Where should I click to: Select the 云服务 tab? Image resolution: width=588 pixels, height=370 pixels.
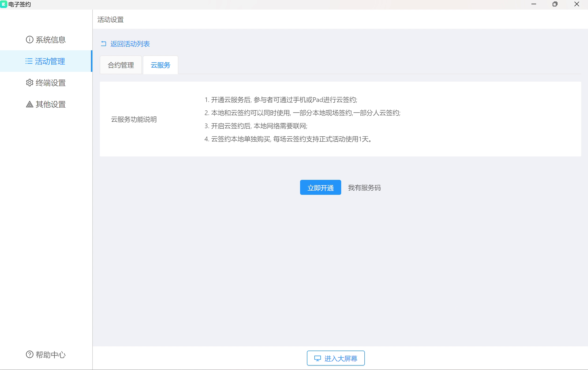[x=160, y=65]
